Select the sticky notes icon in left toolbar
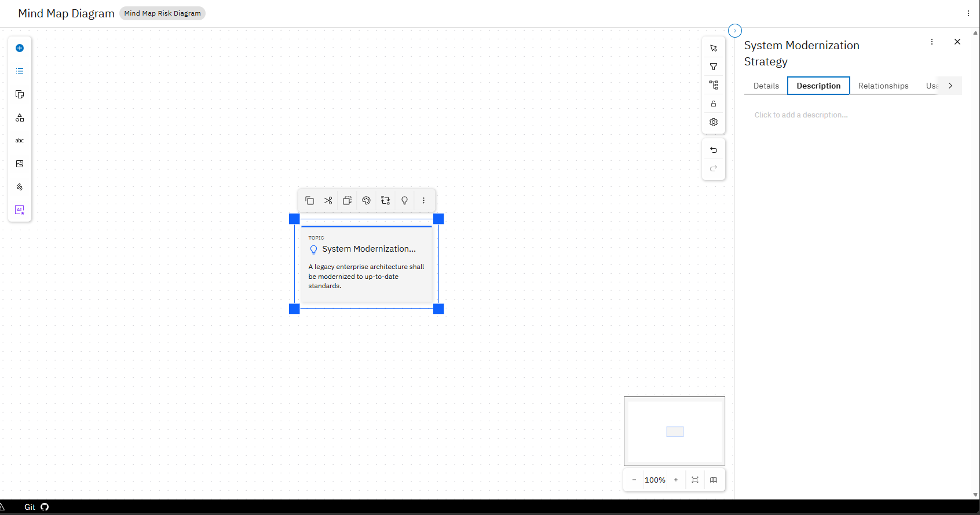980x515 pixels. click(20, 94)
